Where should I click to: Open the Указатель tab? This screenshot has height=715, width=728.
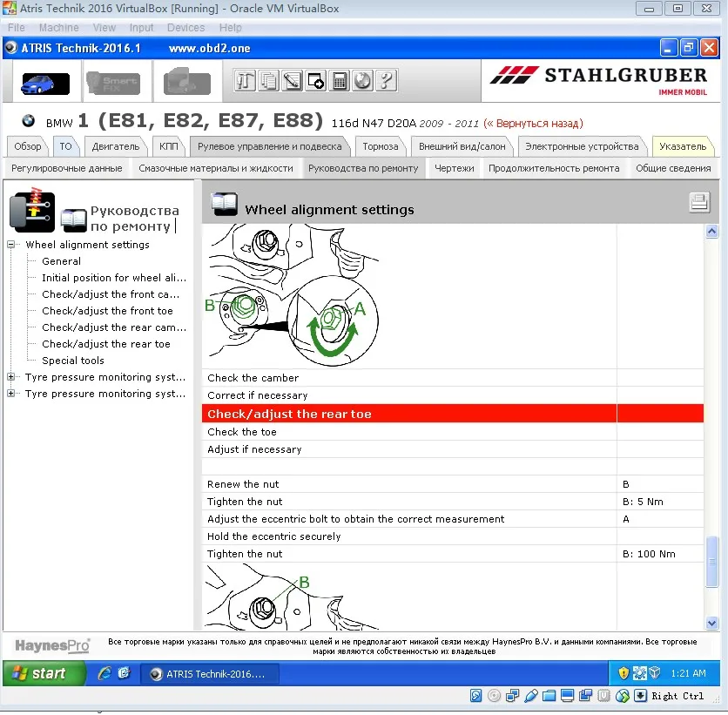point(683,146)
